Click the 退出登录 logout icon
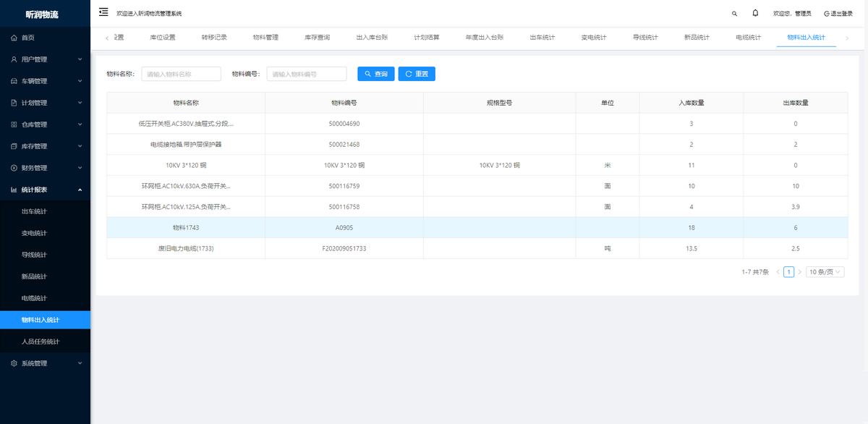 827,13
